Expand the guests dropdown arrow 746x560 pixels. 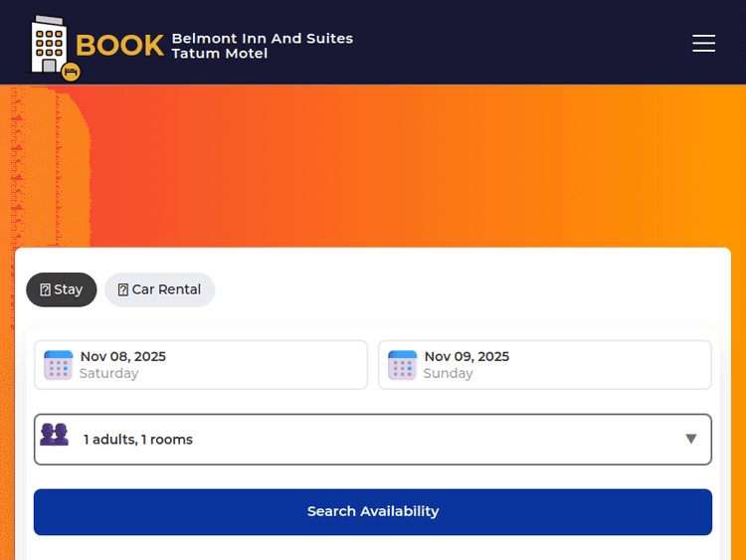pyautogui.click(x=690, y=439)
